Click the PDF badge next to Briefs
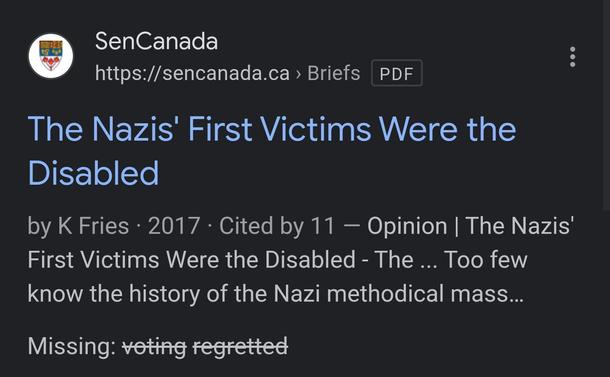Viewport: 610px width, 377px height. (x=397, y=73)
